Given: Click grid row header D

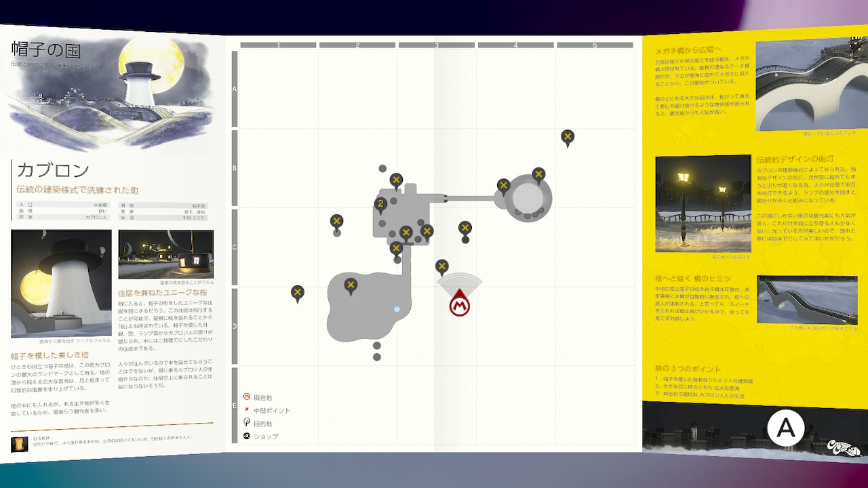Looking at the screenshot, I should click(x=235, y=327).
